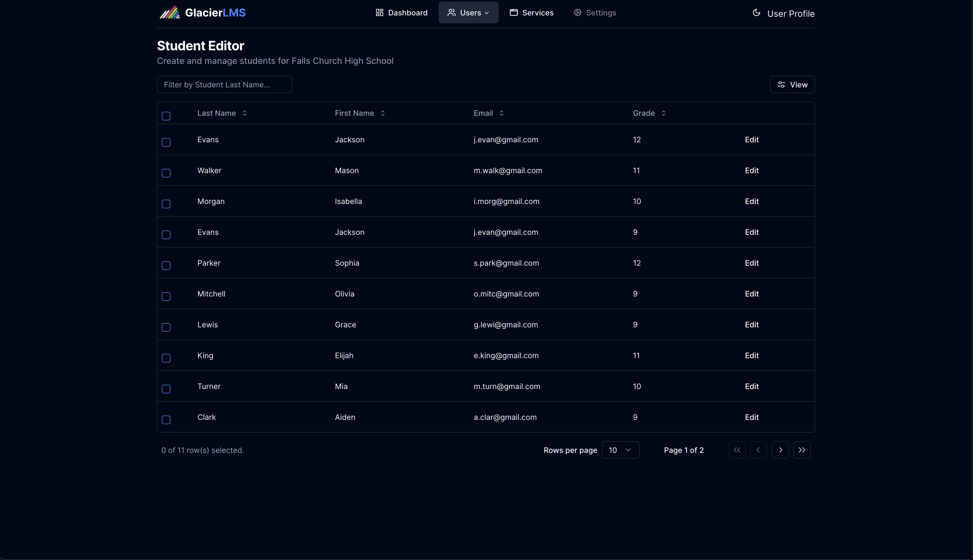Open the Users dropdown menu
973x560 pixels.
[468, 13]
